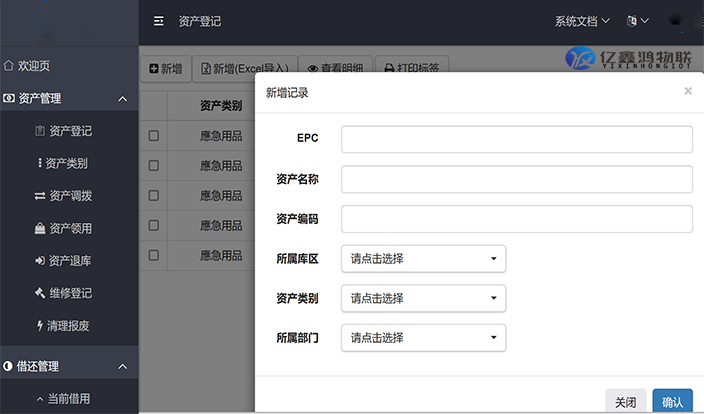Expand the 系统文档 header dropdown
The image size is (704, 414).
pos(582,21)
